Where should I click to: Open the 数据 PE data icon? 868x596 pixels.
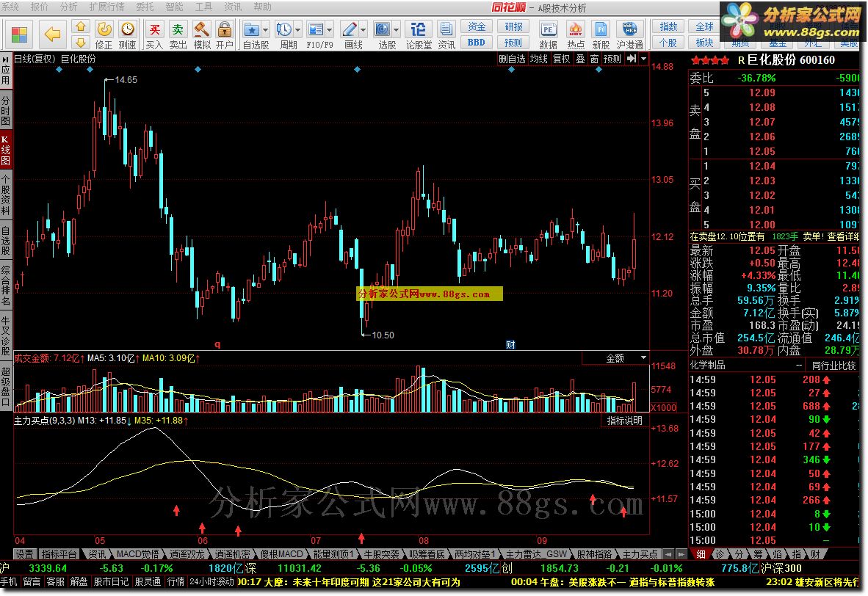548,34
